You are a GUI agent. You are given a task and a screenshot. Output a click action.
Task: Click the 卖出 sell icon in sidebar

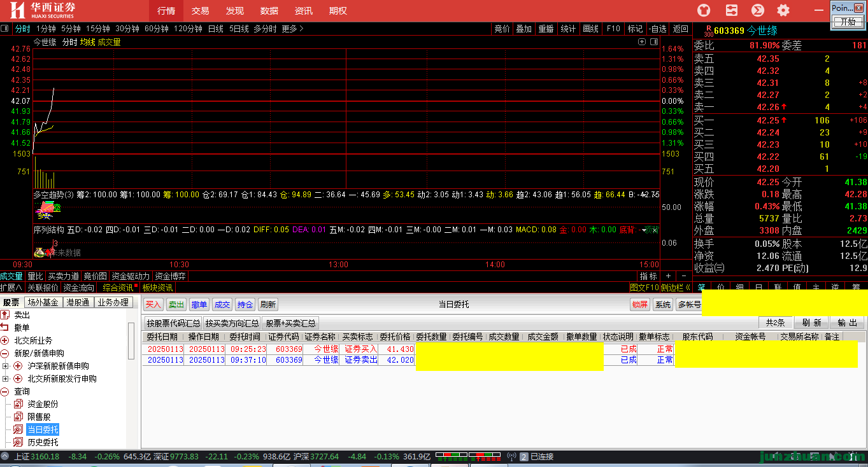click(5, 315)
